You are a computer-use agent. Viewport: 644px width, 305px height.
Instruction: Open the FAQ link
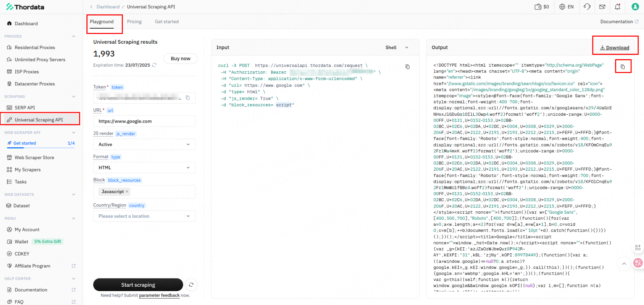pos(41,302)
